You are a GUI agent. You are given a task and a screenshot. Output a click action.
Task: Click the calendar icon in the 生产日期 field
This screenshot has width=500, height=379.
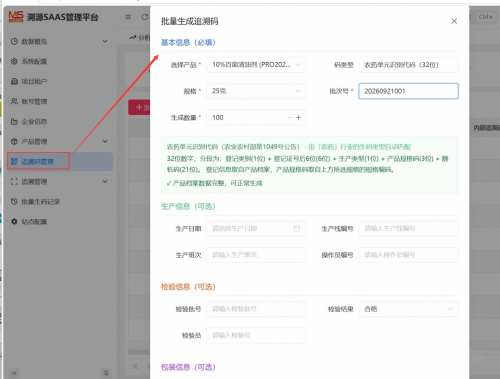297,228
